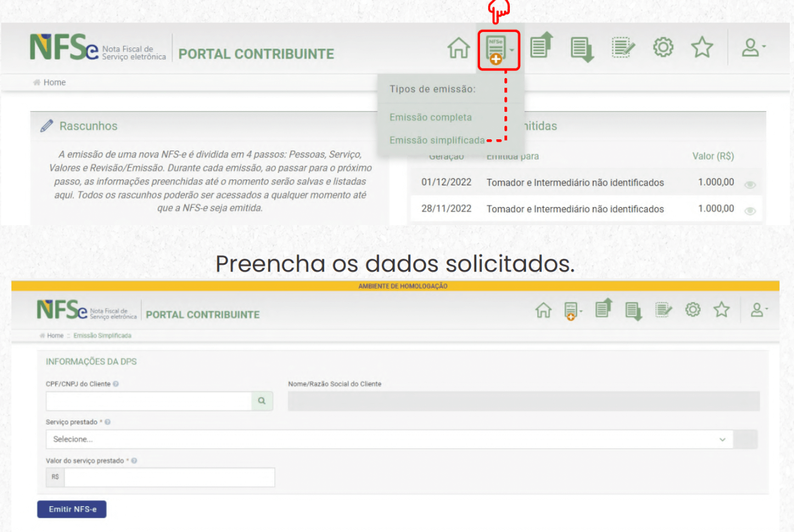Open the Serviço prestado 'Selecione...' dropdown
This screenshot has height=532, width=794.
389,439
